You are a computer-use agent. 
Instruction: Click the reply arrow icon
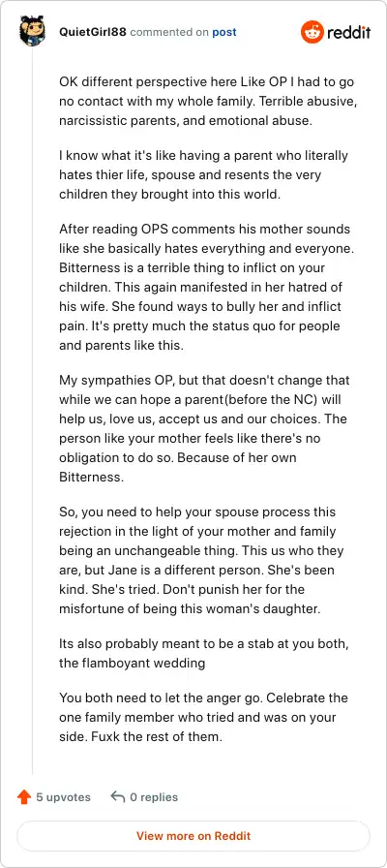point(117,797)
